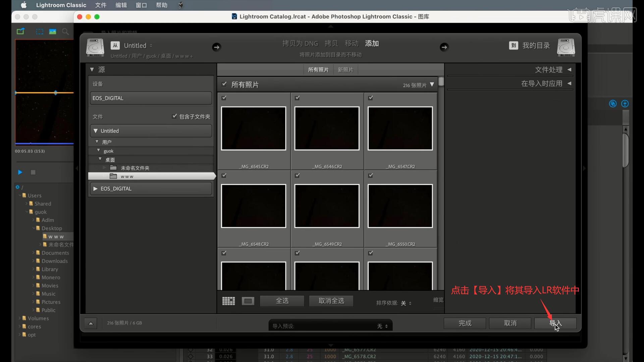Select the www folder in source tree
The width and height of the screenshot is (644, 362).
coord(127,176)
